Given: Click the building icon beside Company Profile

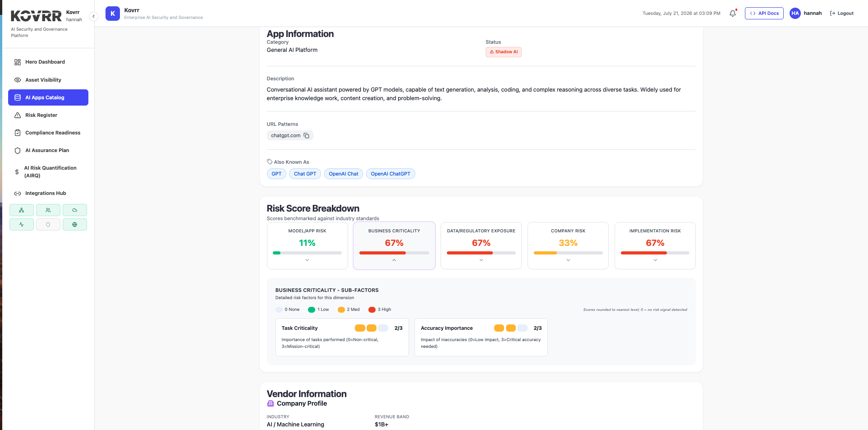Looking at the screenshot, I should (271, 404).
